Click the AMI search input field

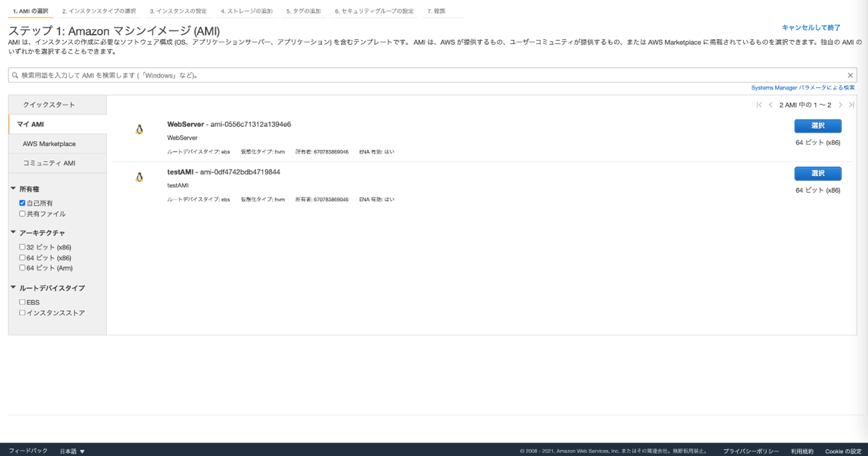click(428, 75)
